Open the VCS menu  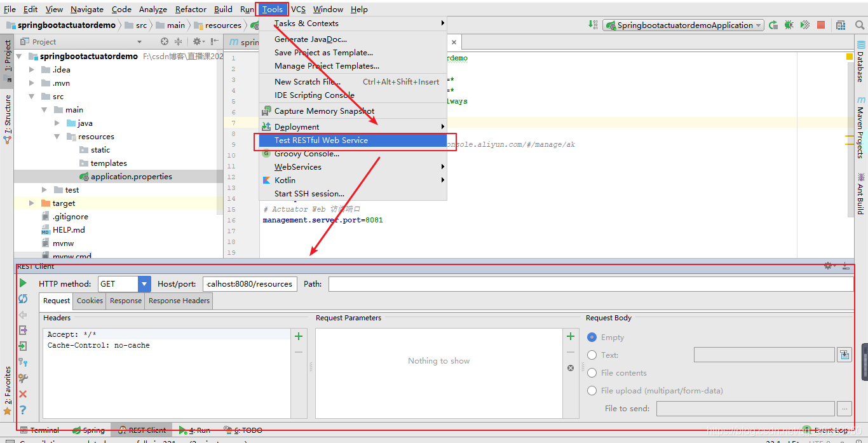tap(298, 9)
